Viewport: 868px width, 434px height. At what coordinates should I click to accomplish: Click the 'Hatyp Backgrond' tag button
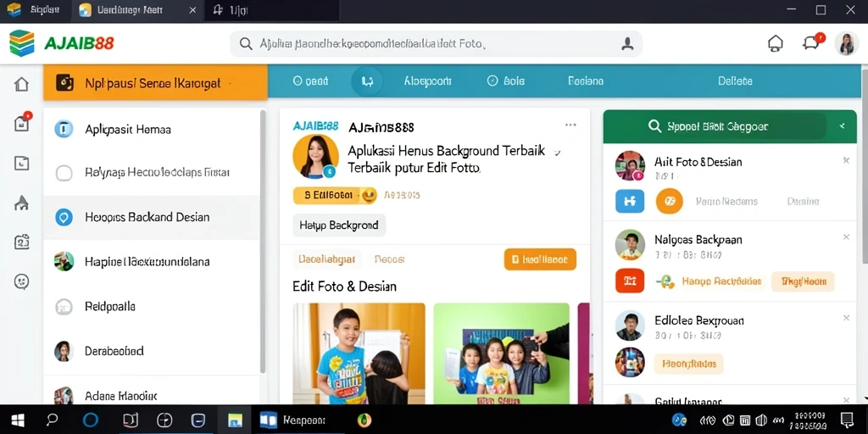coord(339,225)
